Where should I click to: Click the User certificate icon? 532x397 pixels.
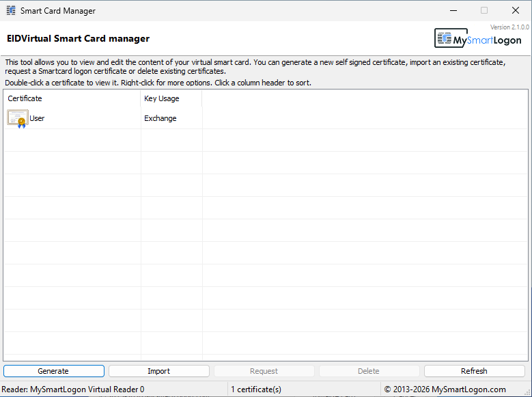tap(18, 118)
